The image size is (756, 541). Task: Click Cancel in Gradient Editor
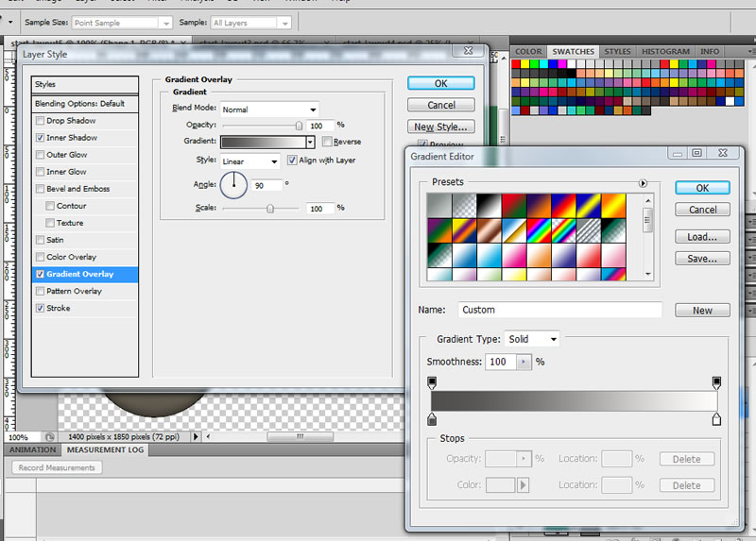pos(702,210)
